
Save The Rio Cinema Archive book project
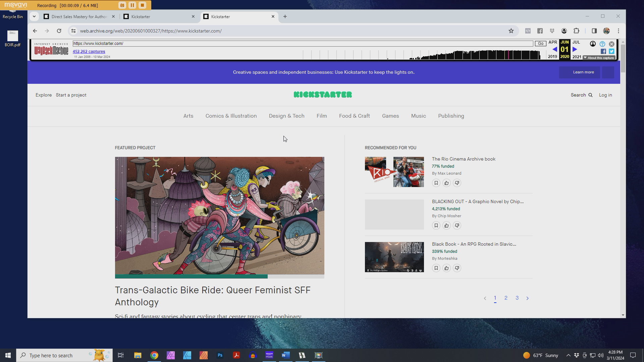(436, 183)
